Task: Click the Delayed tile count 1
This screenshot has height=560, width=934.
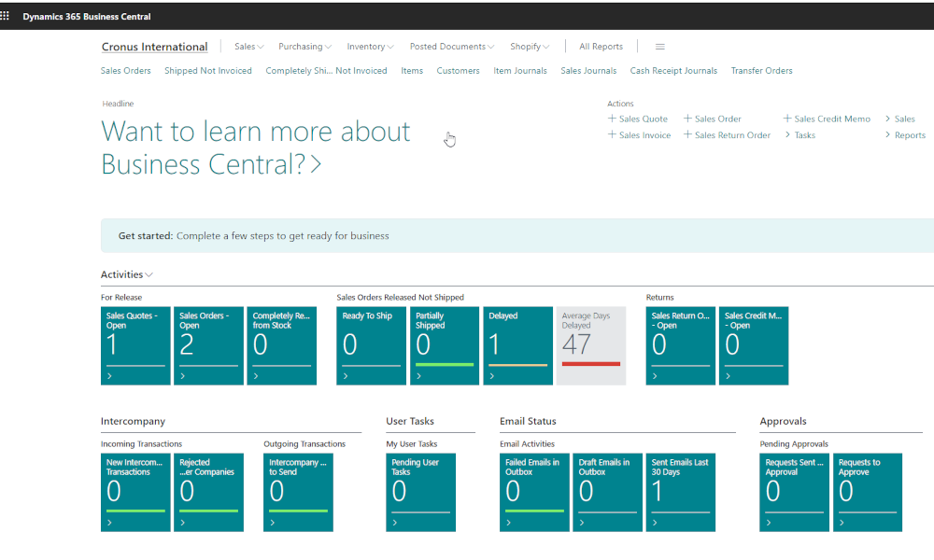Action: click(494, 344)
